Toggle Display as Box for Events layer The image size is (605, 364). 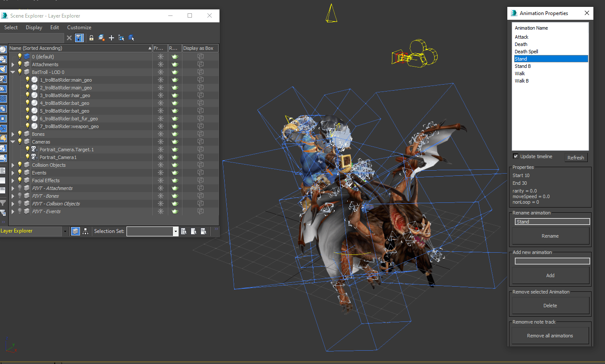coord(201,173)
